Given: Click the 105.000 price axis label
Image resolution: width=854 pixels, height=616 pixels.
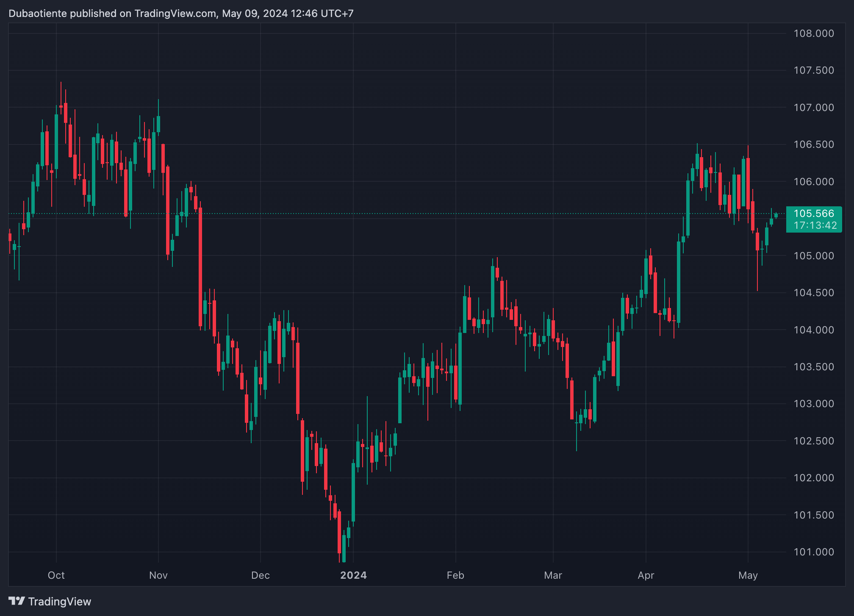Looking at the screenshot, I should [814, 256].
